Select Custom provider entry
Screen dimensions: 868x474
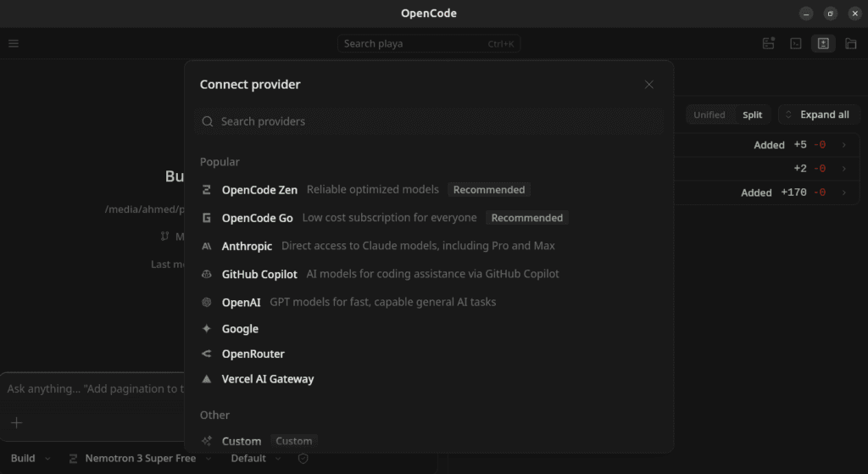429,441
